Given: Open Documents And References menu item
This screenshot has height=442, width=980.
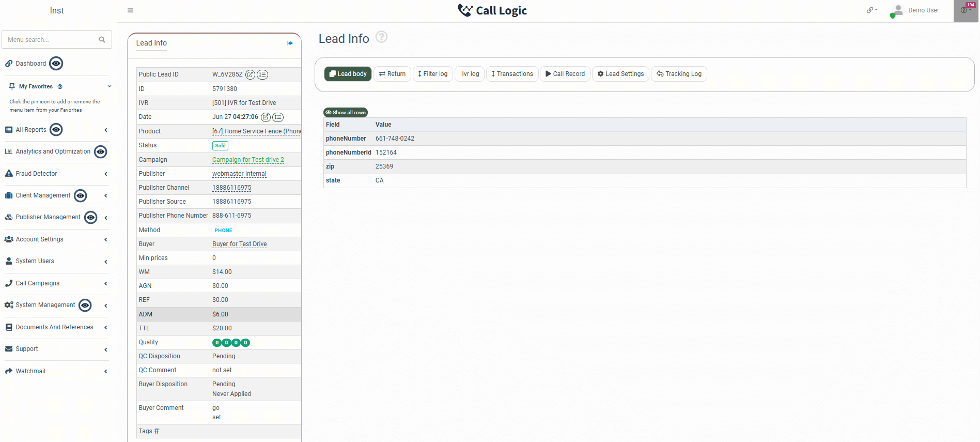Looking at the screenshot, I should (54, 327).
